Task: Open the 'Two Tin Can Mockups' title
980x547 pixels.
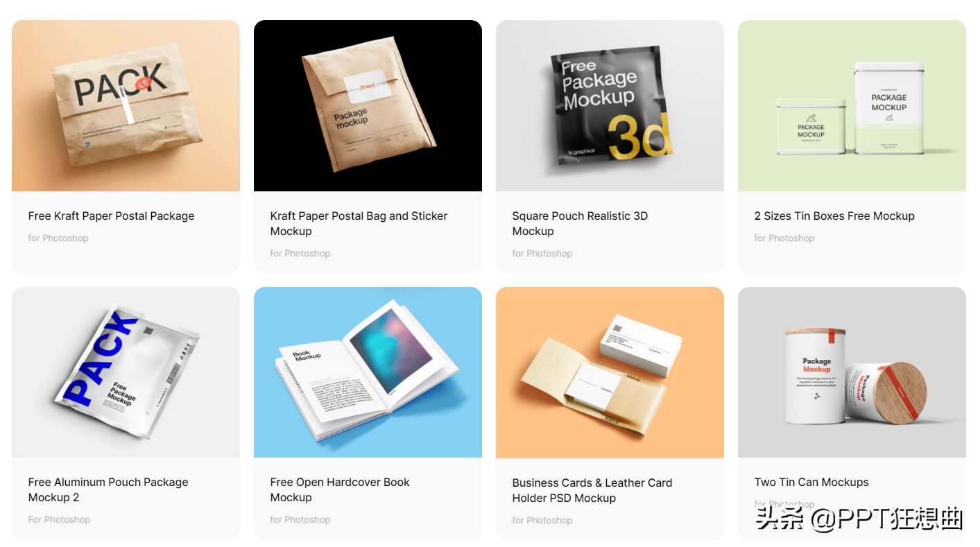Action: click(811, 482)
